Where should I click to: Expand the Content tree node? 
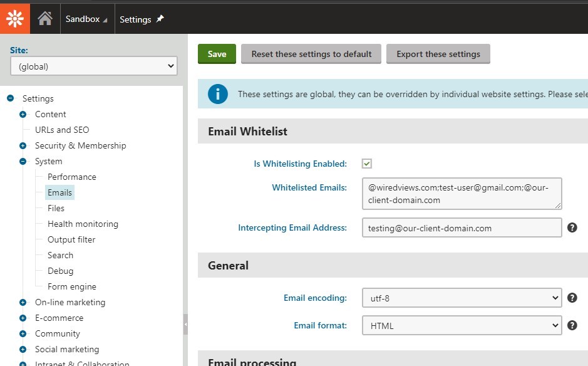click(23, 114)
